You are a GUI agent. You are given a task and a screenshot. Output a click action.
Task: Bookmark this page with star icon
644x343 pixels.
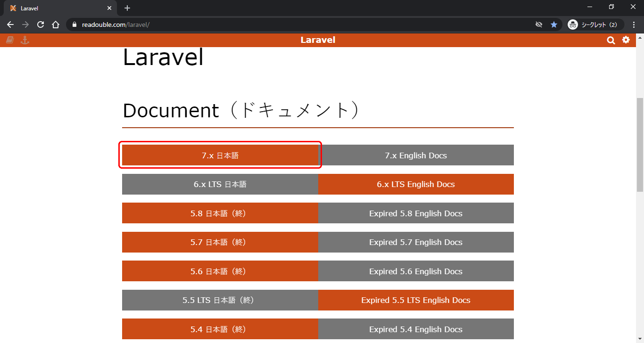pos(554,24)
